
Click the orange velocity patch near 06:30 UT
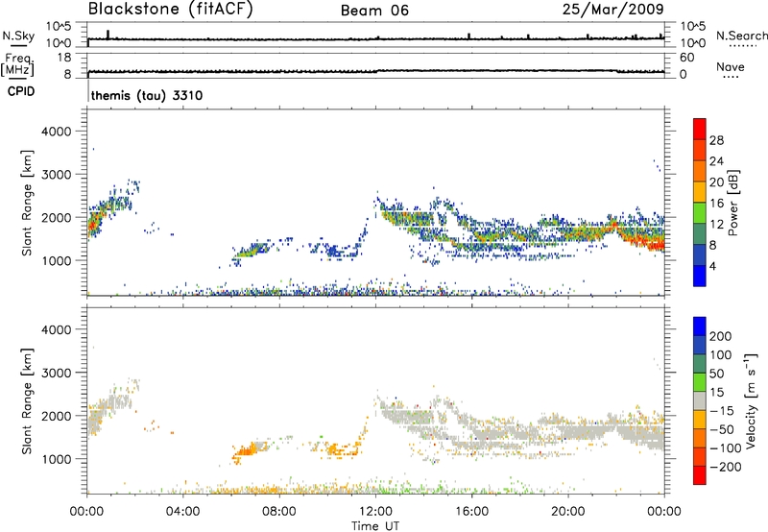[245, 449]
